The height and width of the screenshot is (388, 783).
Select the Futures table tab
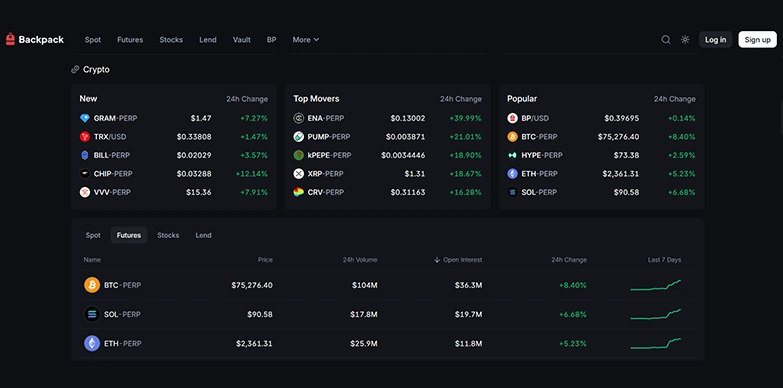[129, 235]
